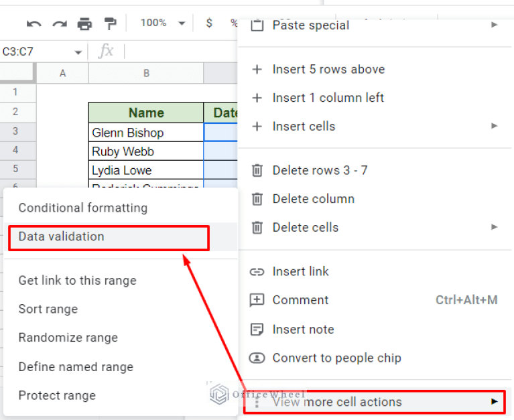Select Protect range option
Image resolution: width=514 pixels, height=420 pixels.
[121, 395]
